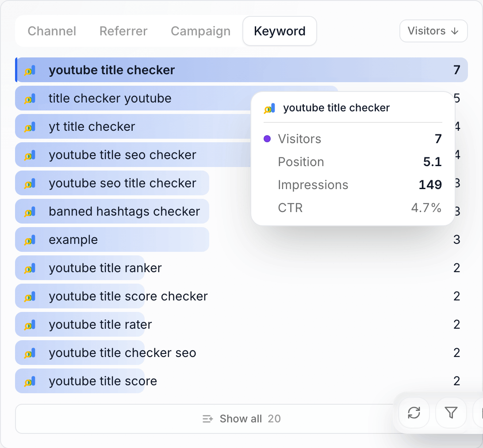Select the 'title checker youtube' keyword row
Viewport: 483px width, 448px height.
pyautogui.click(x=241, y=98)
